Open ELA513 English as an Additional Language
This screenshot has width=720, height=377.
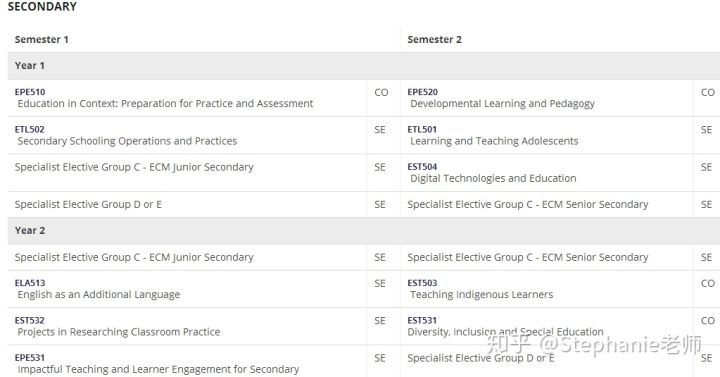tap(97, 289)
